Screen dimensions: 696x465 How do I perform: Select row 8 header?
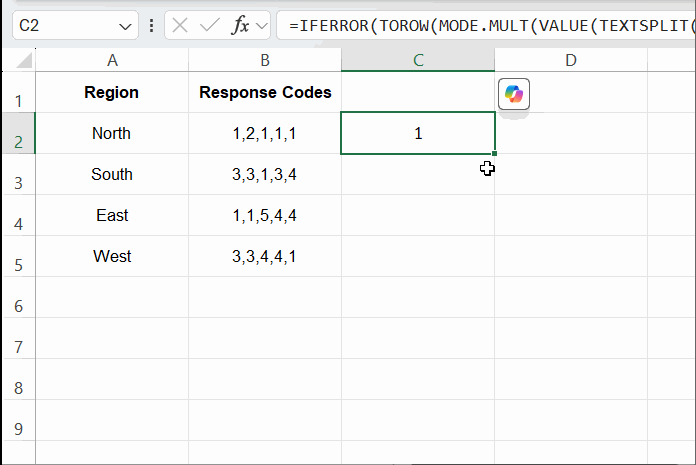click(18, 379)
